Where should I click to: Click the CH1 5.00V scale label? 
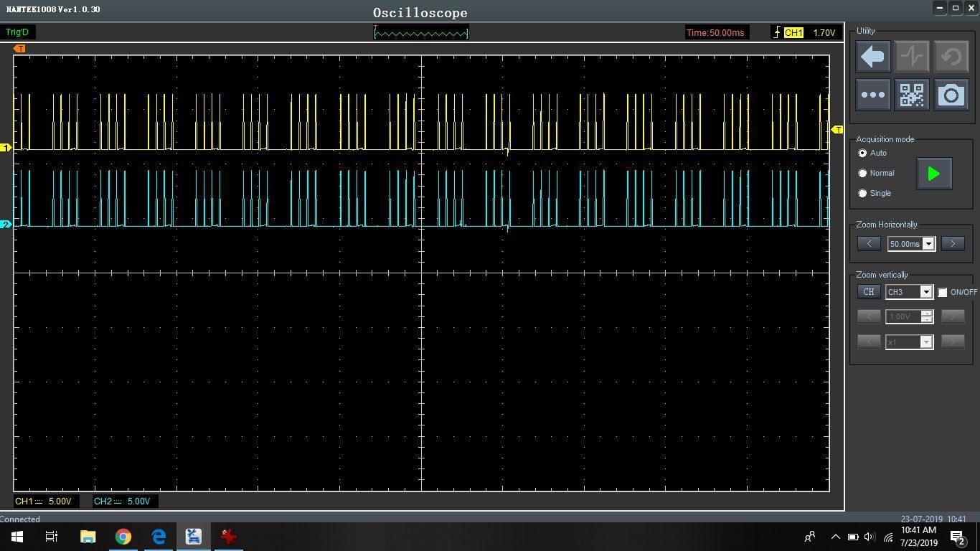[x=44, y=501]
